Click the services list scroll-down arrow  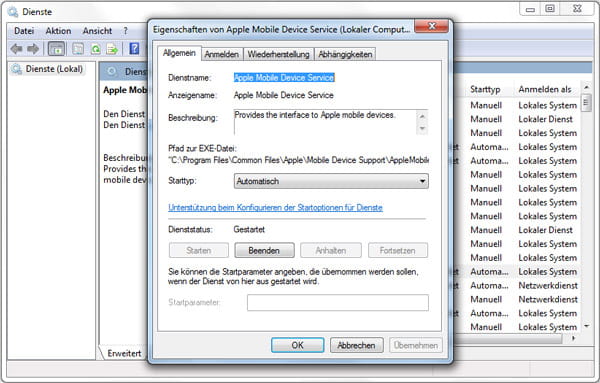[586, 326]
